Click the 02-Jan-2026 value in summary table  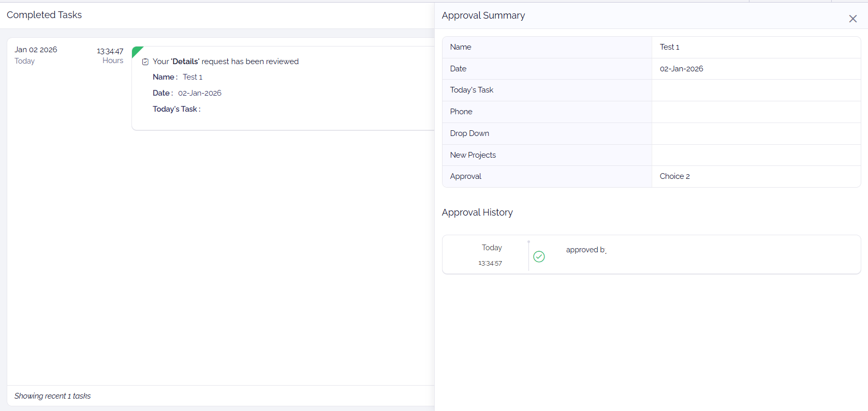click(x=681, y=69)
